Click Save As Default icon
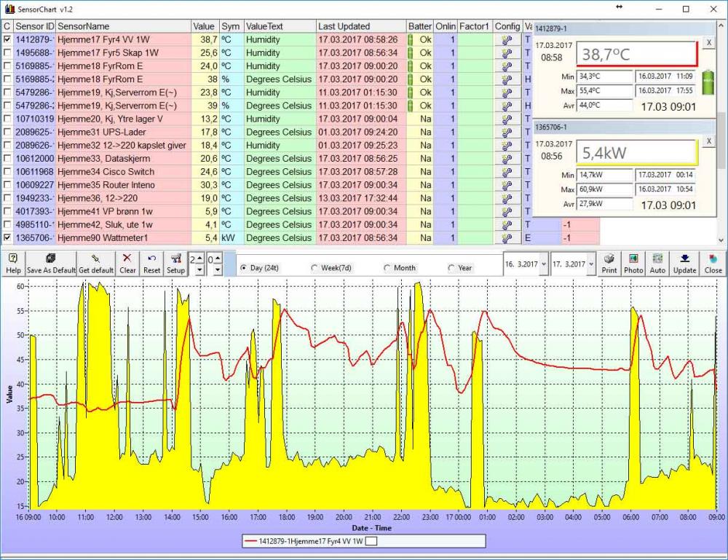 (51, 263)
